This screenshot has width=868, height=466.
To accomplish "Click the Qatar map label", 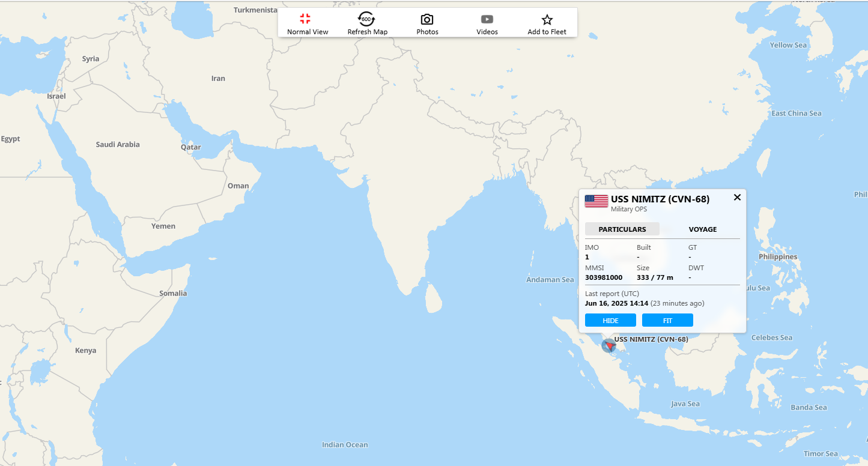I will (x=191, y=147).
